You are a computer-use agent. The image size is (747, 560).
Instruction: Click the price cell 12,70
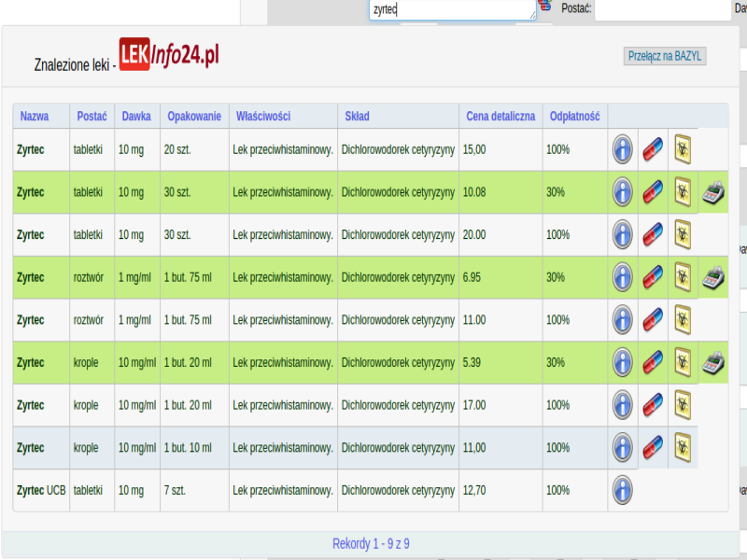[500, 490]
